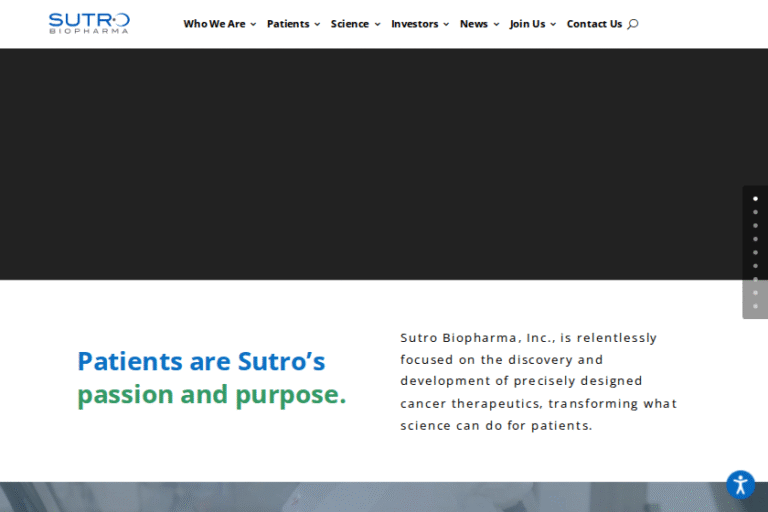Go to the fifth side navigation dot
The width and height of the screenshot is (768, 512).
755,252
